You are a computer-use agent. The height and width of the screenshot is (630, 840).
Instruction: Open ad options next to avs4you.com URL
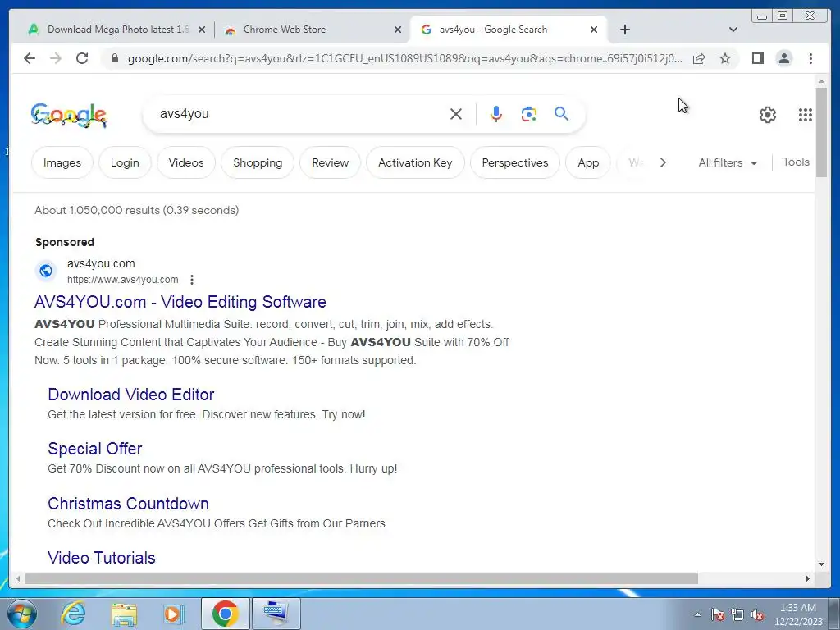192,280
